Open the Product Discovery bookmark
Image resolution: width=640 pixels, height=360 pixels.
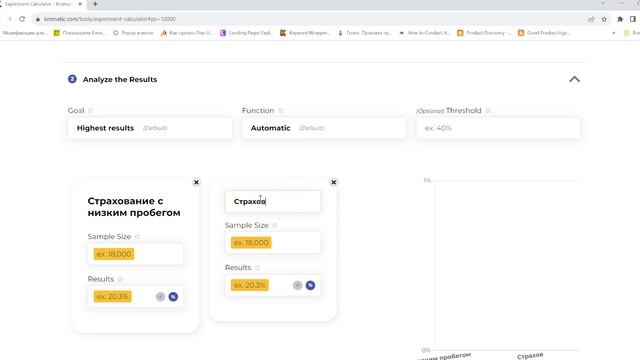pyautogui.click(x=484, y=33)
